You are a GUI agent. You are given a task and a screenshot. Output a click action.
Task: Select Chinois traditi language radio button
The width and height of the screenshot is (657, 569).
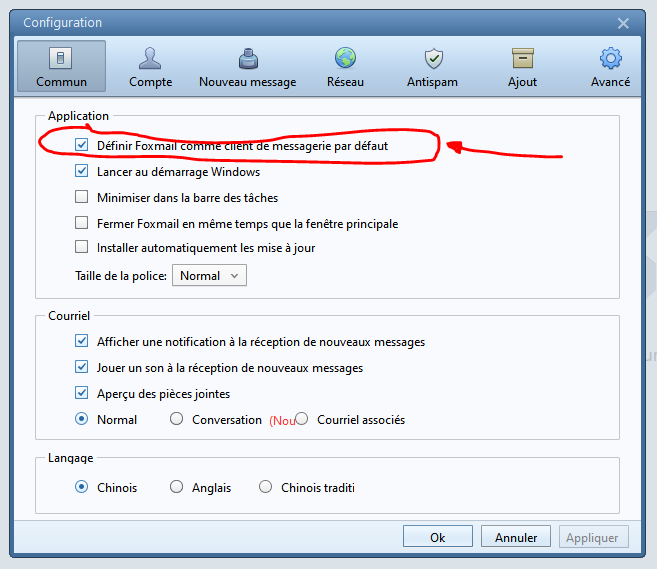pyautogui.click(x=265, y=487)
